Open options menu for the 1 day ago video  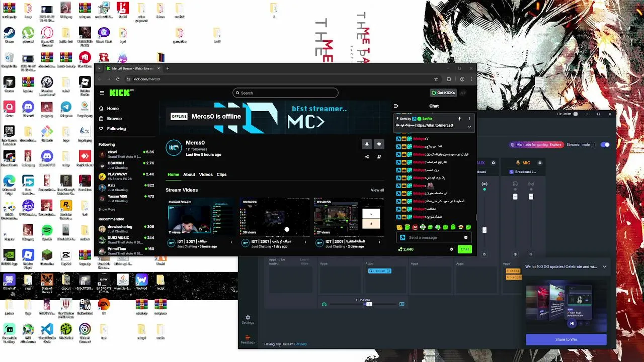(305, 242)
